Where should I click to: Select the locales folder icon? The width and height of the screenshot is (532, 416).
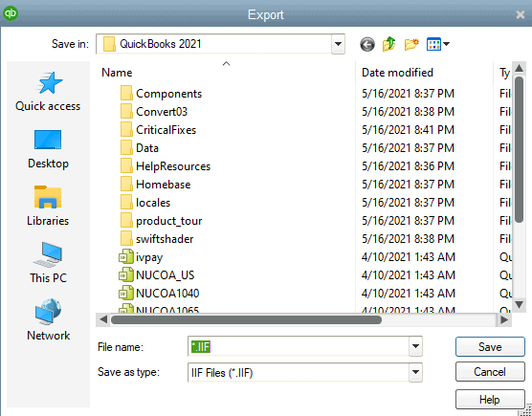[x=126, y=203]
